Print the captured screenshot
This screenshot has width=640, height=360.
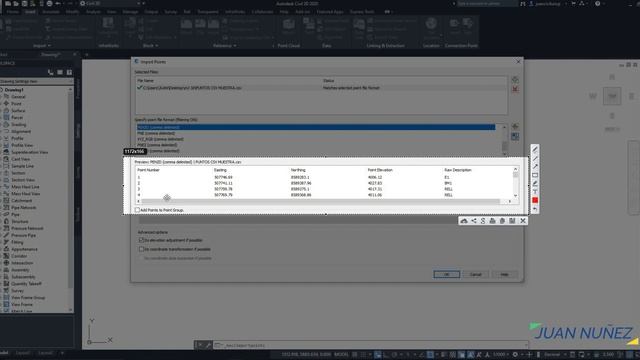pos(493,221)
